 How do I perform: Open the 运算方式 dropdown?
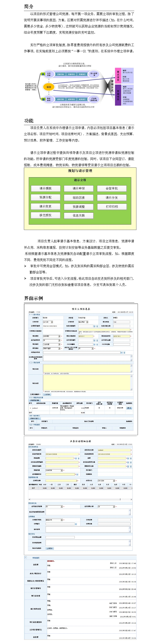106,481
